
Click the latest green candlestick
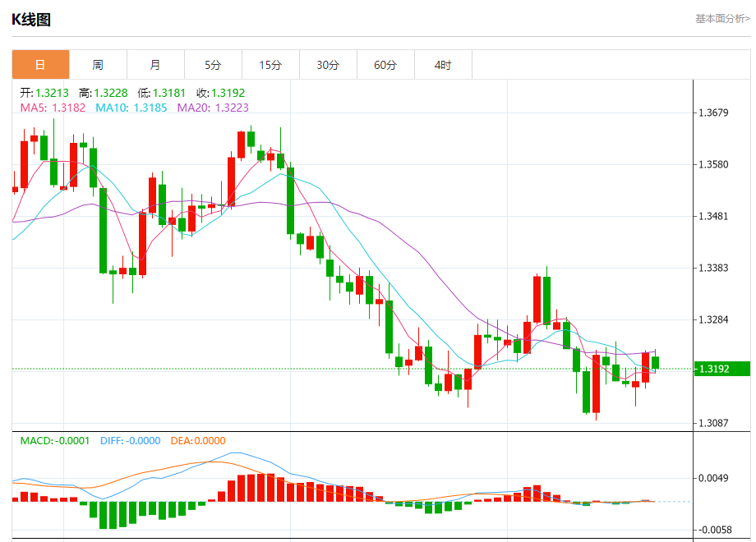pos(655,363)
